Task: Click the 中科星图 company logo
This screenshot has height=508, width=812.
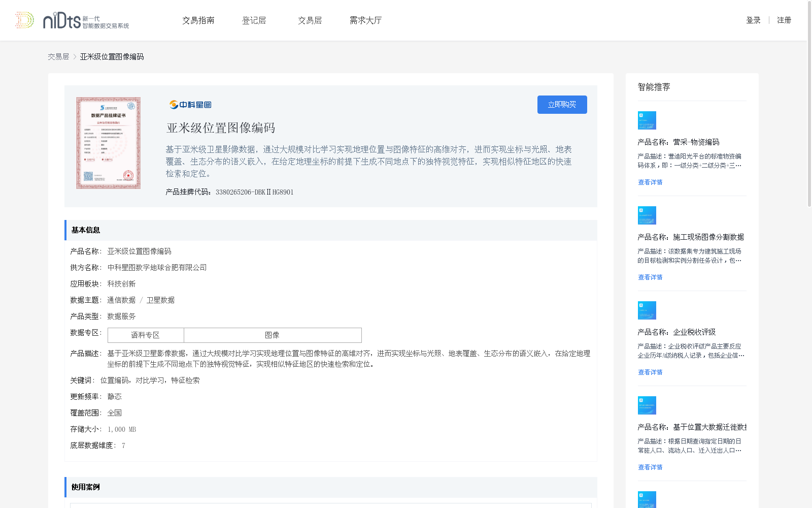Action: click(x=190, y=105)
